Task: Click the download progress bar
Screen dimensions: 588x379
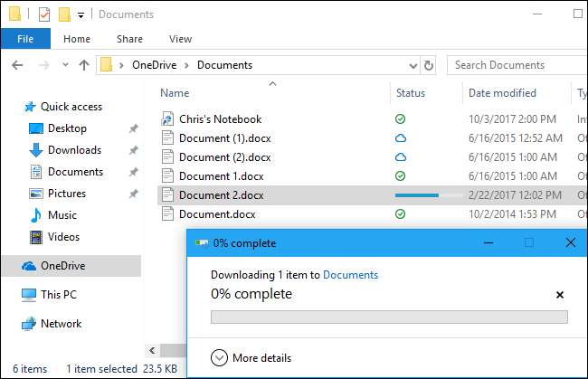Action: tap(389, 317)
